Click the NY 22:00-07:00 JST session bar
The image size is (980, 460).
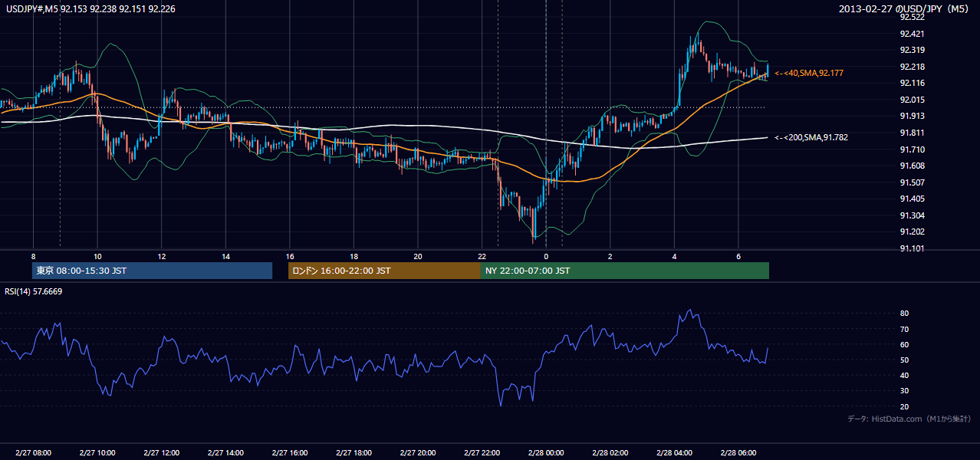click(625, 271)
